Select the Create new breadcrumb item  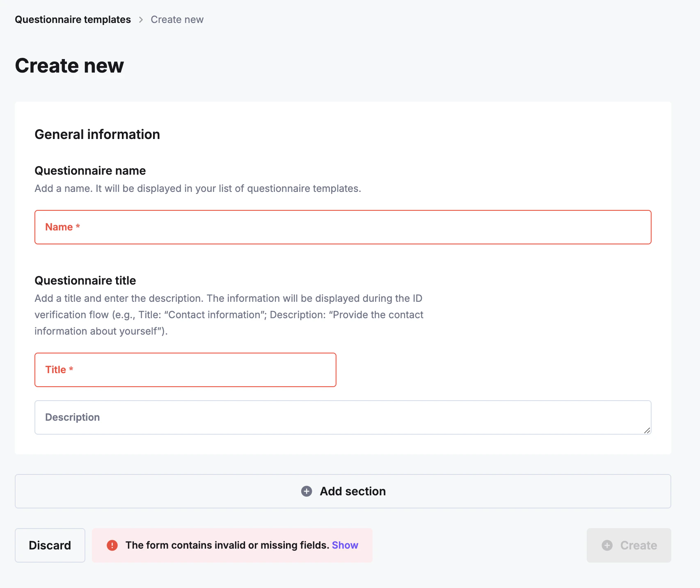click(177, 20)
